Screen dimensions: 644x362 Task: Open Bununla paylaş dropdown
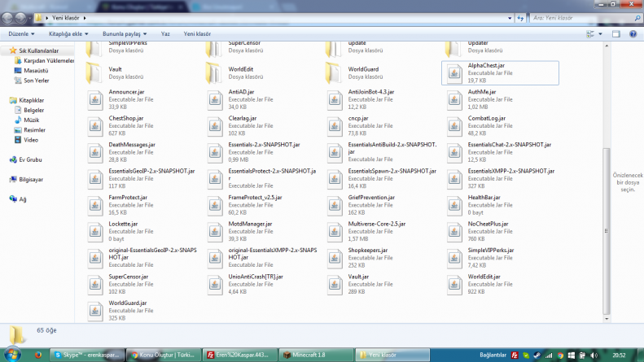pyautogui.click(x=125, y=34)
